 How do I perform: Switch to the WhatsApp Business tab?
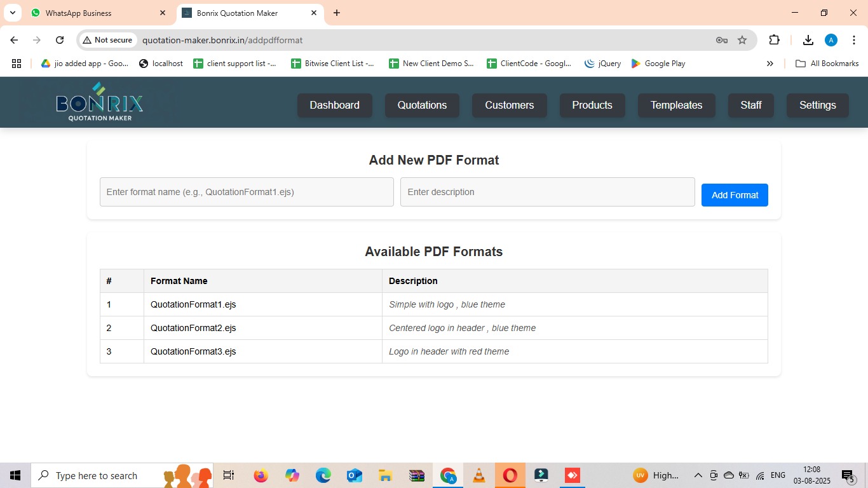pyautogui.click(x=95, y=13)
